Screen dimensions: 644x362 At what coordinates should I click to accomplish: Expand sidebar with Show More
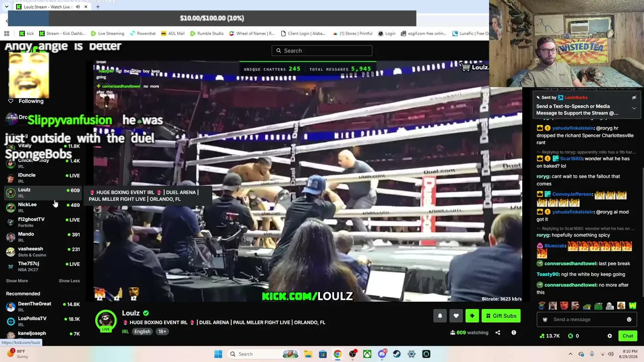pyautogui.click(x=17, y=281)
